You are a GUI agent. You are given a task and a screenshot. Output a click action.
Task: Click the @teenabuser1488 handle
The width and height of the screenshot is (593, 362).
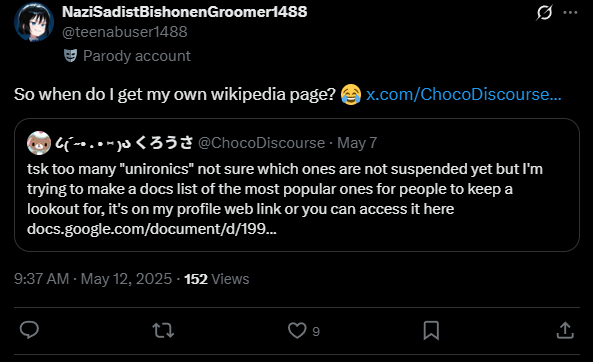coord(125,32)
